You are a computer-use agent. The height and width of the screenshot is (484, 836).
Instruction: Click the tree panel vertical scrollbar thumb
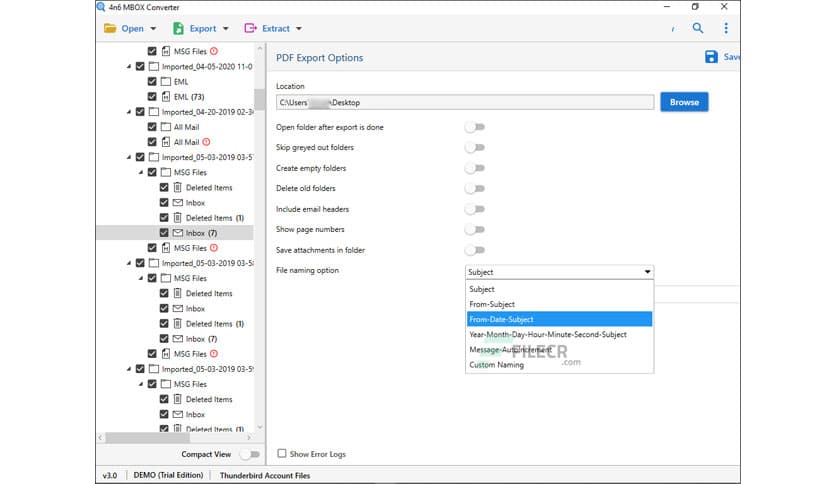[x=259, y=99]
